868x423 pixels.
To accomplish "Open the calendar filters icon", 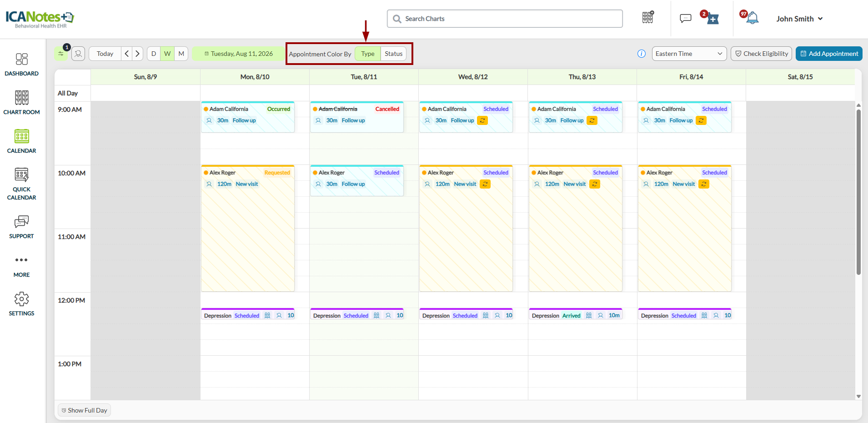I will (61, 54).
